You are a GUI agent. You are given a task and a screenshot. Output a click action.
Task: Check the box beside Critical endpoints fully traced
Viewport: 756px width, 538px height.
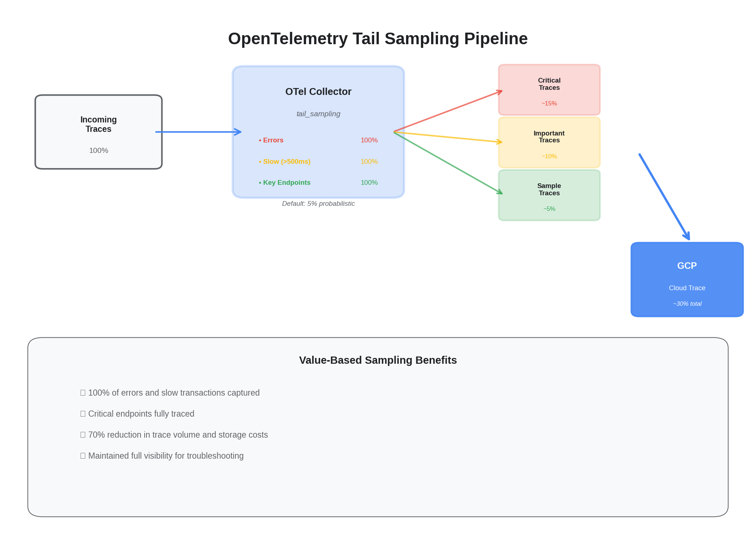[x=83, y=414]
